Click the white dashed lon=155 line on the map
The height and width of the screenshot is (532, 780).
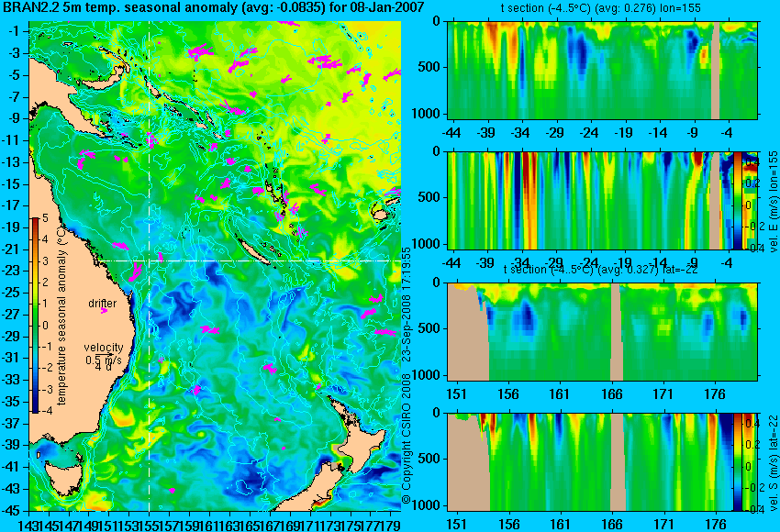point(150,266)
